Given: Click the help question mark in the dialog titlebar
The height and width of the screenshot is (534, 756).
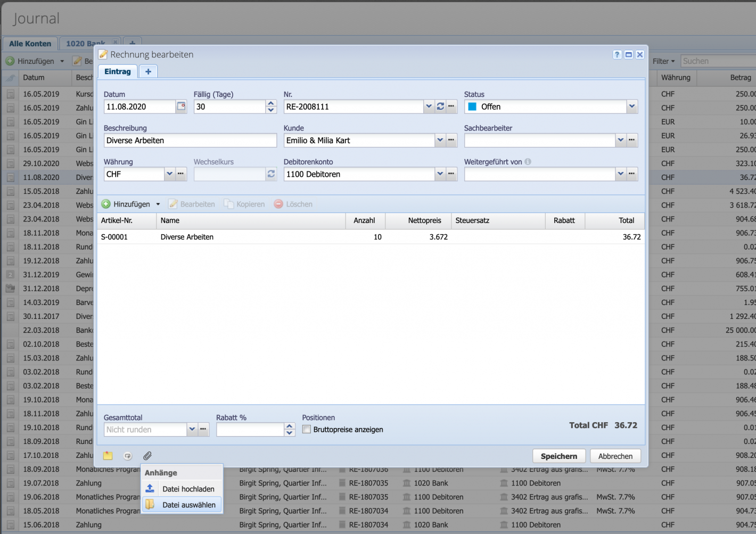Looking at the screenshot, I should pyautogui.click(x=617, y=54).
